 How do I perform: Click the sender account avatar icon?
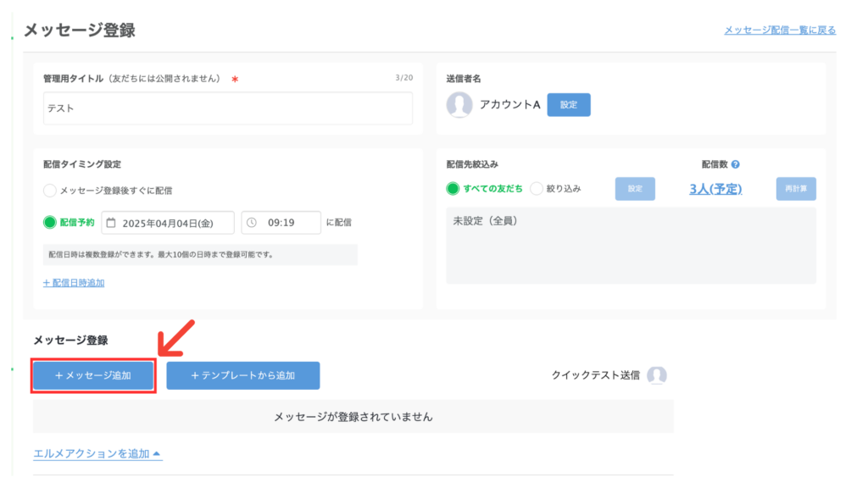[459, 104]
